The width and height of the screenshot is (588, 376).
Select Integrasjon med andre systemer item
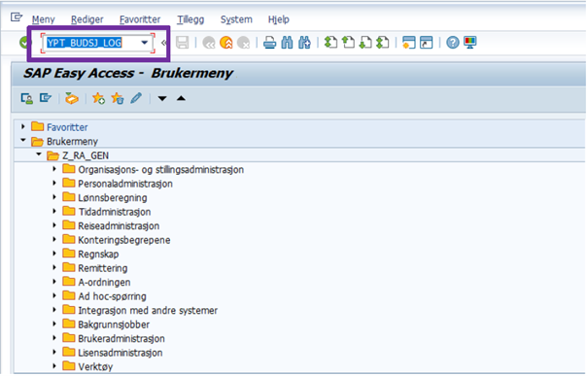tap(148, 310)
